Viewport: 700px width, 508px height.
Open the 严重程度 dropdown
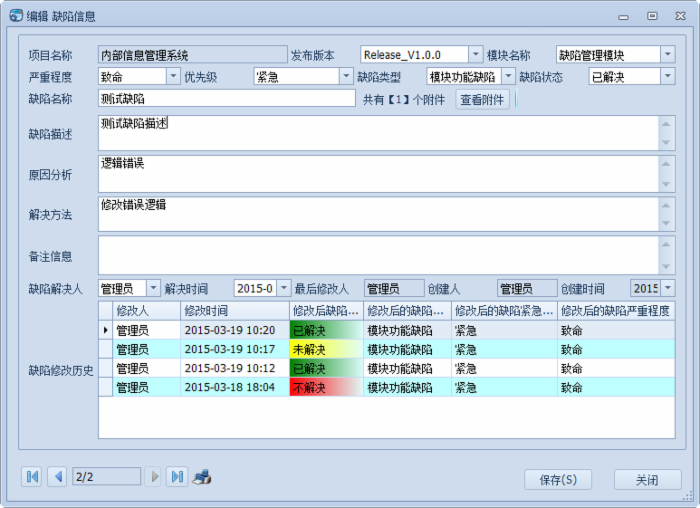pos(173,76)
